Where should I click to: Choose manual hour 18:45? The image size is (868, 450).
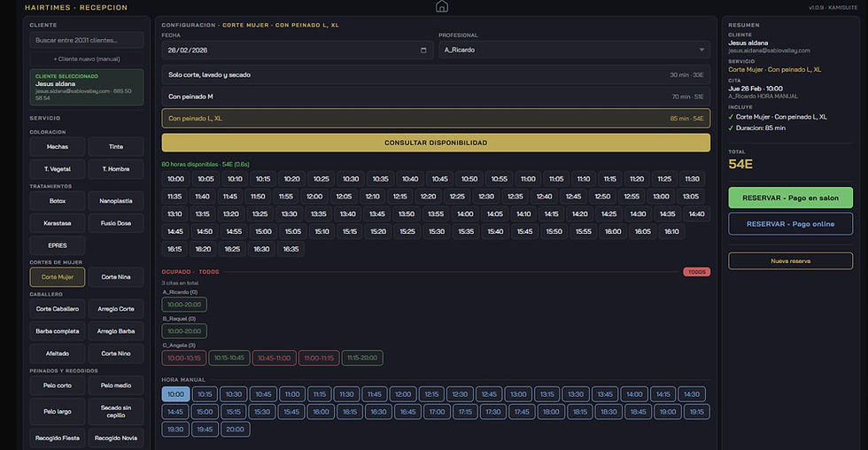click(x=638, y=412)
